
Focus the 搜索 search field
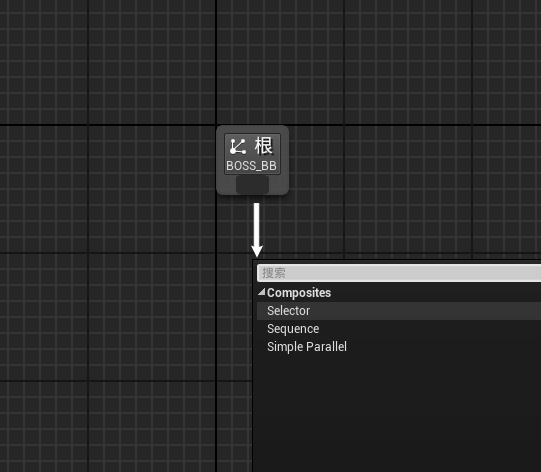coord(399,273)
